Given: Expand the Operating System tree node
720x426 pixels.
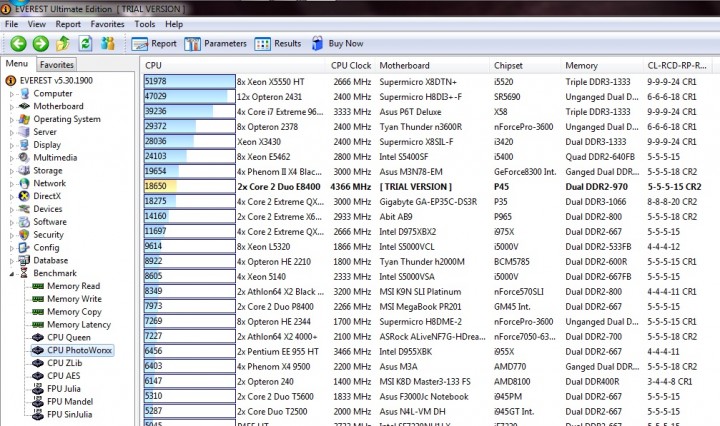Looking at the screenshot, I should coord(12,120).
